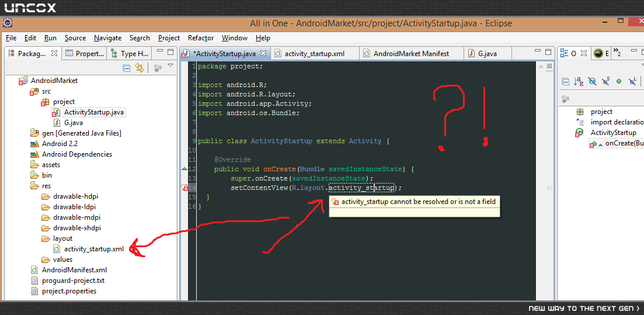Close the Outline view tab
The width and height of the screenshot is (644, 315).
(584, 53)
